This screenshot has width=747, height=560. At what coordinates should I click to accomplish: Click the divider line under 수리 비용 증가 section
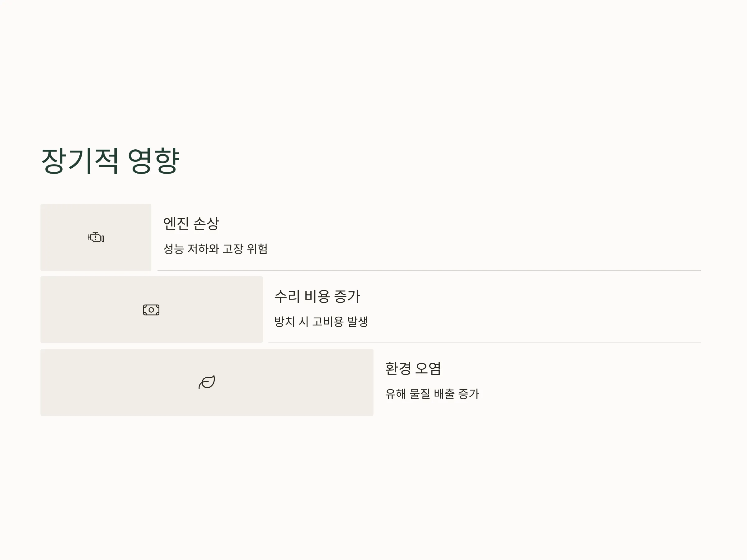pyautogui.click(x=485, y=343)
